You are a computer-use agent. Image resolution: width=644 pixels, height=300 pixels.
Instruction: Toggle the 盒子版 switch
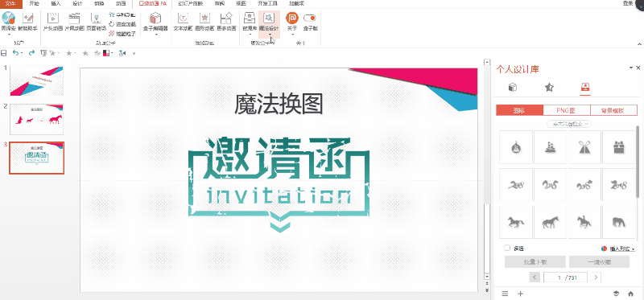pyautogui.click(x=310, y=18)
